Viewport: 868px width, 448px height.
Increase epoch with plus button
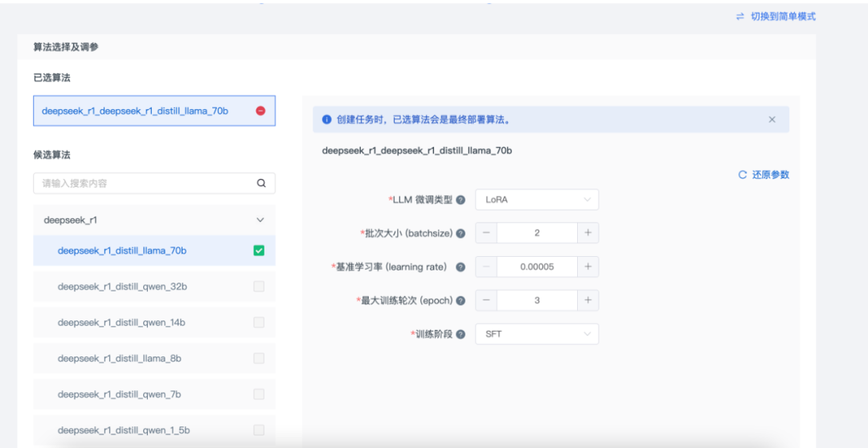click(x=588, y=300)
